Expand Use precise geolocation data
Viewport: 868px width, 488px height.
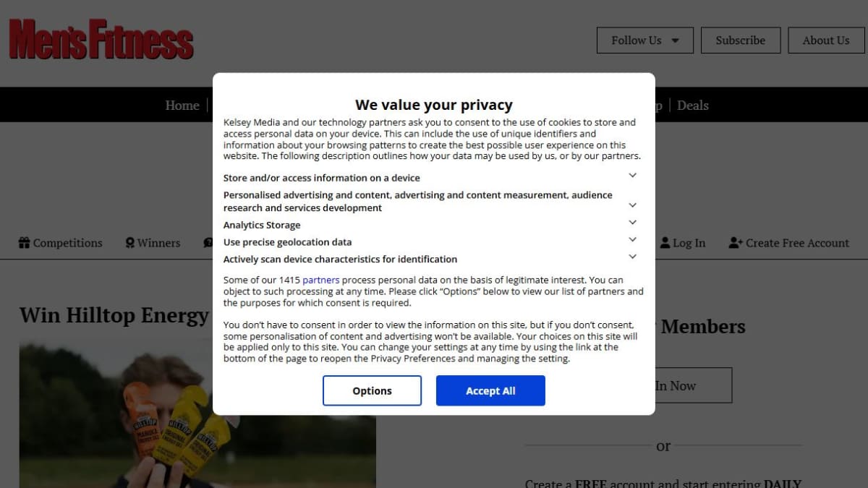pos(632,239)
